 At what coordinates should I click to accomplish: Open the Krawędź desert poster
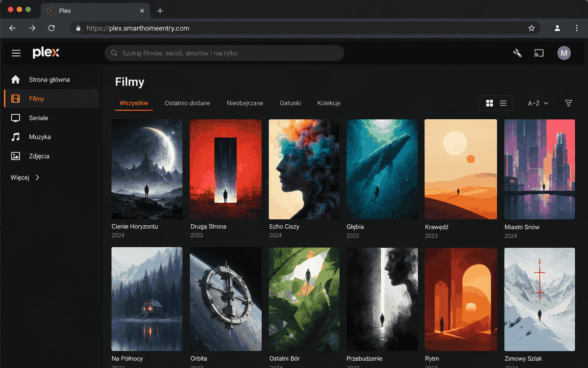click(461, 169)
